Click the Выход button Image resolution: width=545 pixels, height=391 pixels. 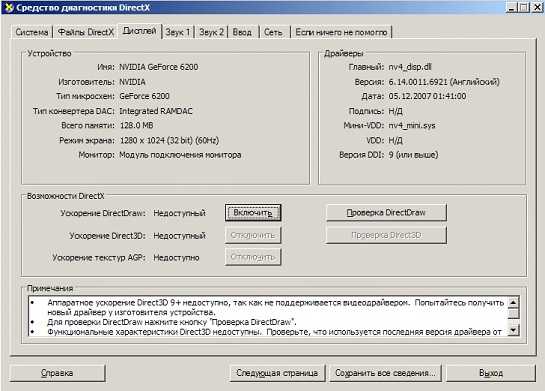(491, 373)
